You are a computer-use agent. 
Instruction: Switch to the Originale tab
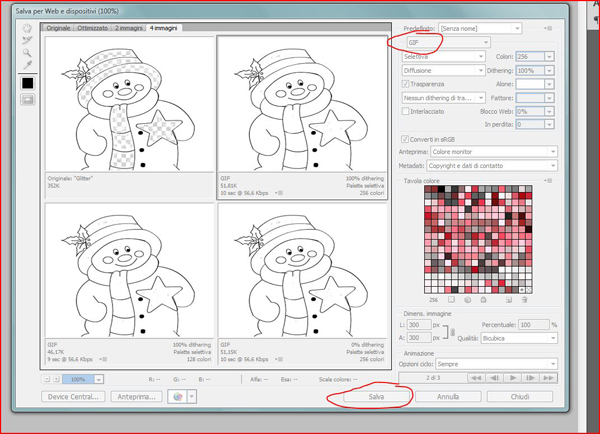(58, 28)
